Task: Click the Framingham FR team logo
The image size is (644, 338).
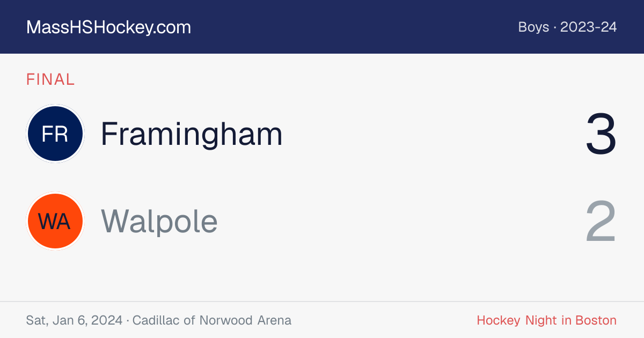Action: tap(55, 134)
